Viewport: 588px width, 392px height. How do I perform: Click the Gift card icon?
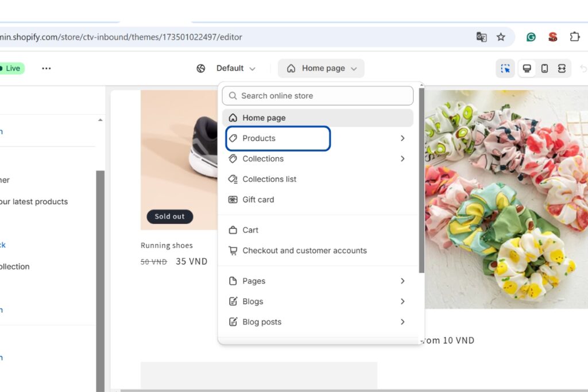pyautogui.click(x=233, y=199)
